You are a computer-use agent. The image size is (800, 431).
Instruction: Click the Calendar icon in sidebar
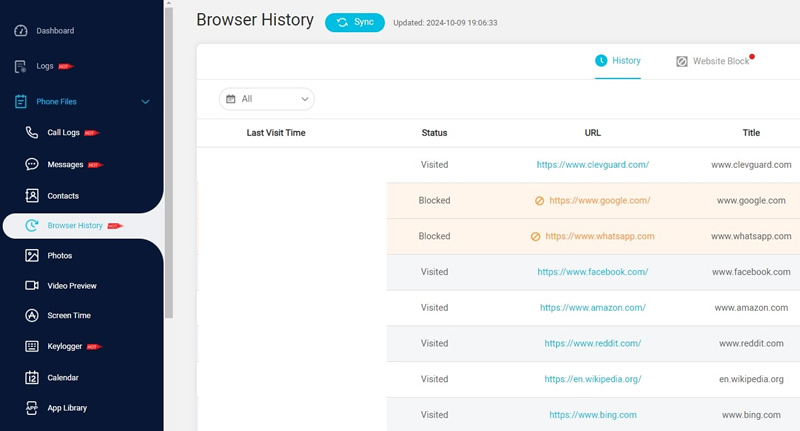(x=32, y=377)
